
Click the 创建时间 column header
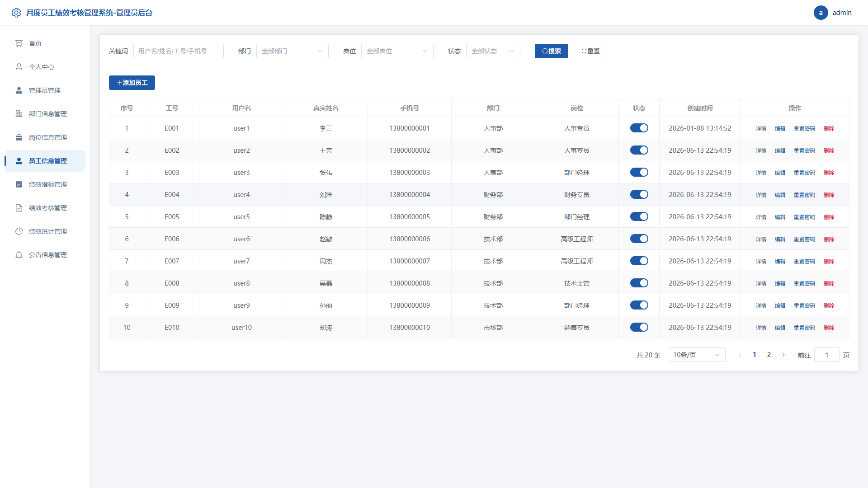pos(700,108)
